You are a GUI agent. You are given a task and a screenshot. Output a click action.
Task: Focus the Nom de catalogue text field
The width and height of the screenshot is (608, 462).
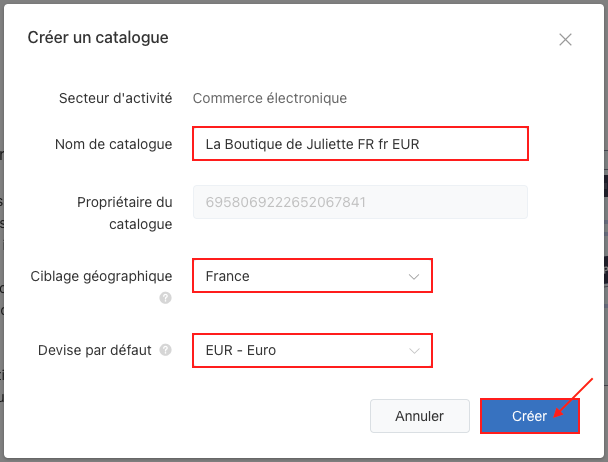coord(360,144)
